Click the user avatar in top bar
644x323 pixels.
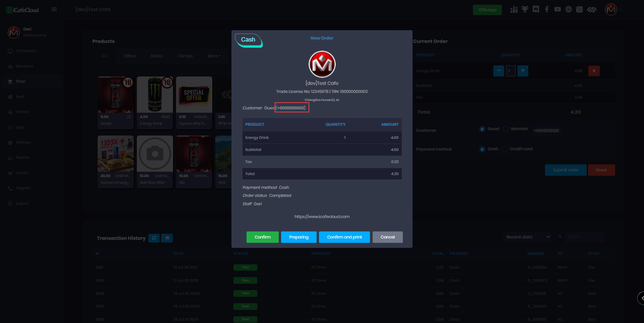pyautogui.click(x=611, y=9)
